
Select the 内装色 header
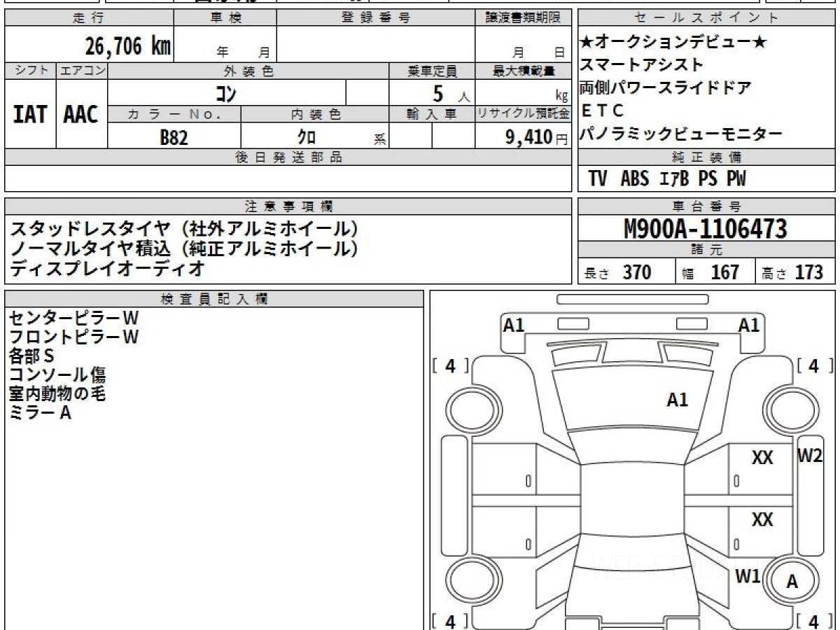(315, 114)
